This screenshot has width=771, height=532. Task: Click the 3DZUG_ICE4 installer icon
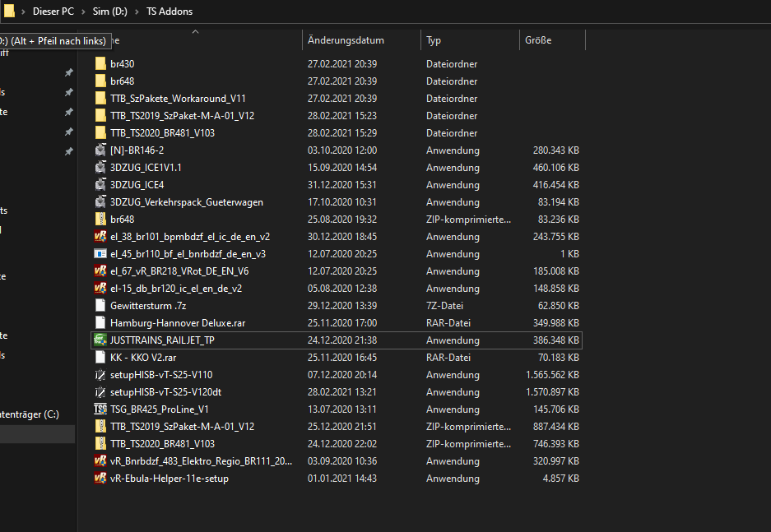point(100,185)
